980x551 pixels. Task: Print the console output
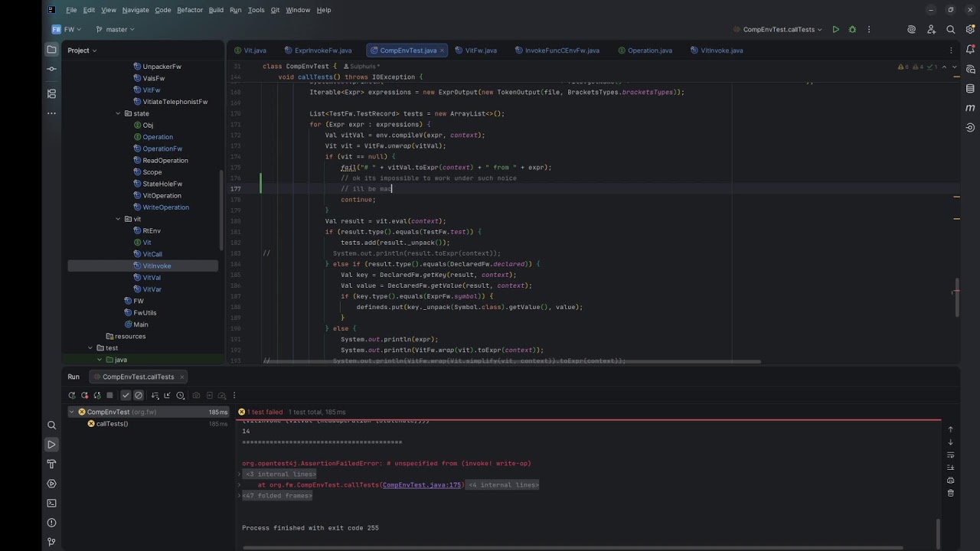pos(950,481)
